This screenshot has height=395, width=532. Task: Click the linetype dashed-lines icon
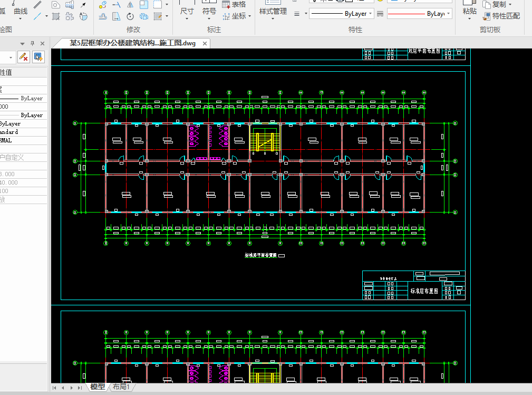[x=380, y=14]
